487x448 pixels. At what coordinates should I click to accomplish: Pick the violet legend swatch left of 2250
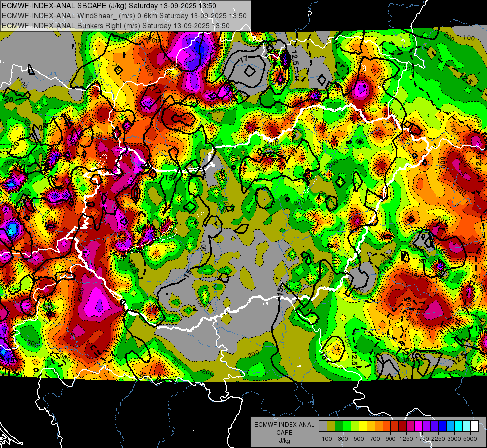coord(434,426)
